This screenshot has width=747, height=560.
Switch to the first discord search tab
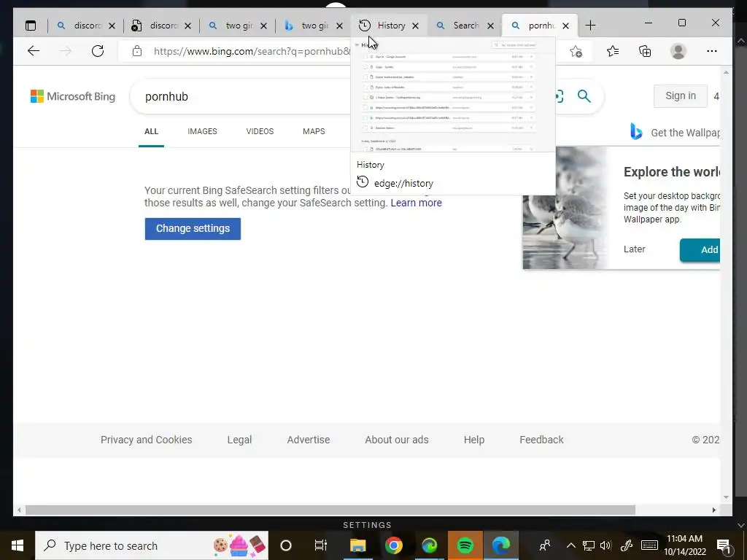(x=86, y=26)
